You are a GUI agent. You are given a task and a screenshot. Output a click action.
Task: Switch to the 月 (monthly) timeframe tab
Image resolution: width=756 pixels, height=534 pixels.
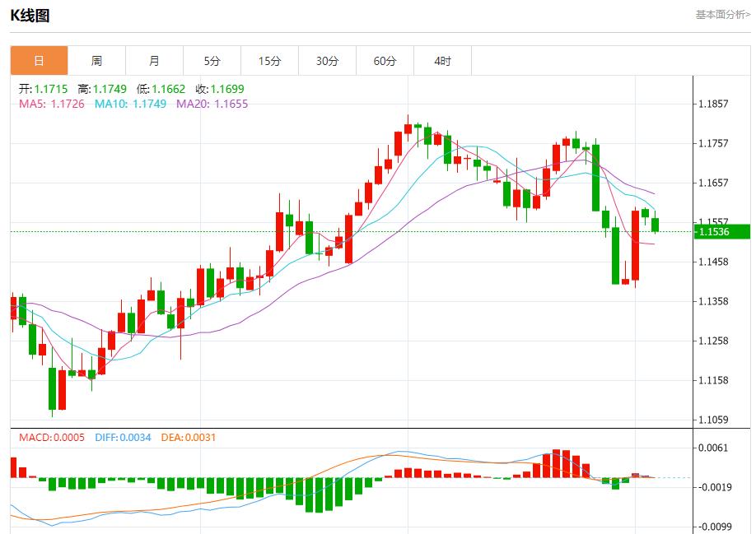click(154, 59)
